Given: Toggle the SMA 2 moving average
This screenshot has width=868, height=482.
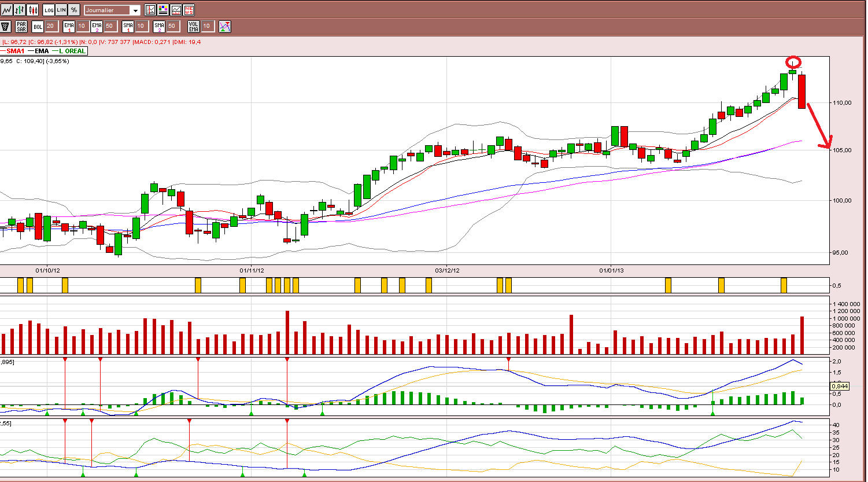Looking at the screenshot, I should (x=160, y=27).
